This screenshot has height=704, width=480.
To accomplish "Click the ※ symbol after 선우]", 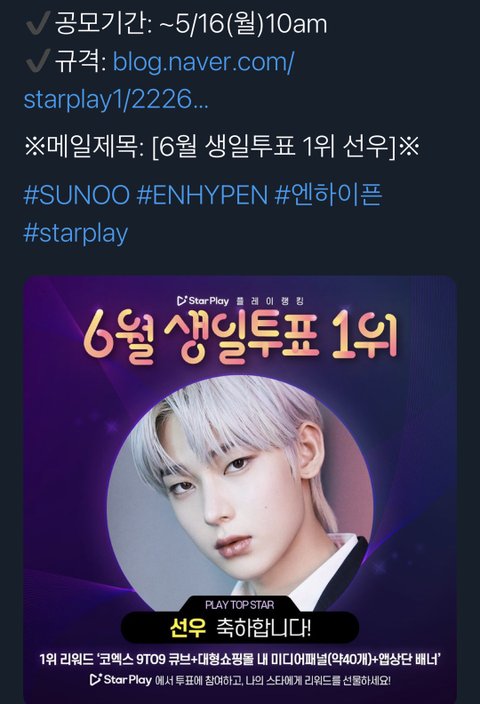I will (x=409, y=147).
